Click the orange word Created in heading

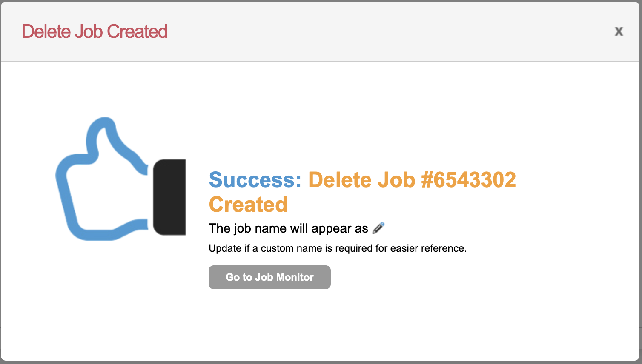[248, 205]
